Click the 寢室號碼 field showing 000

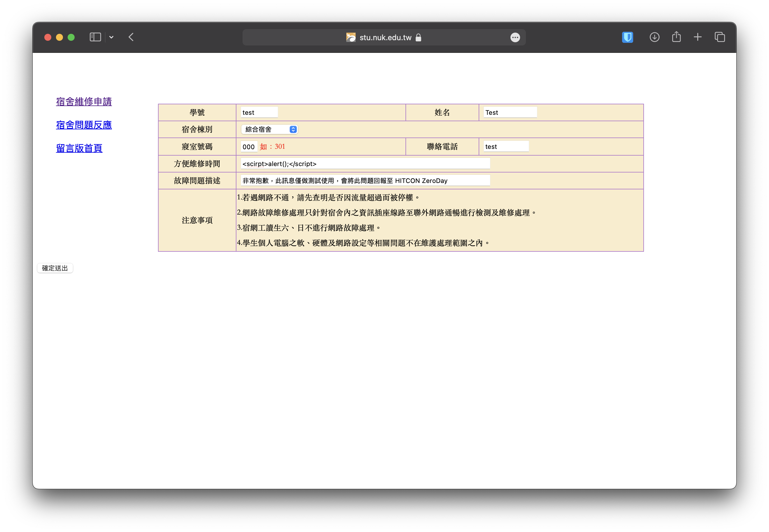pos(249,147)
